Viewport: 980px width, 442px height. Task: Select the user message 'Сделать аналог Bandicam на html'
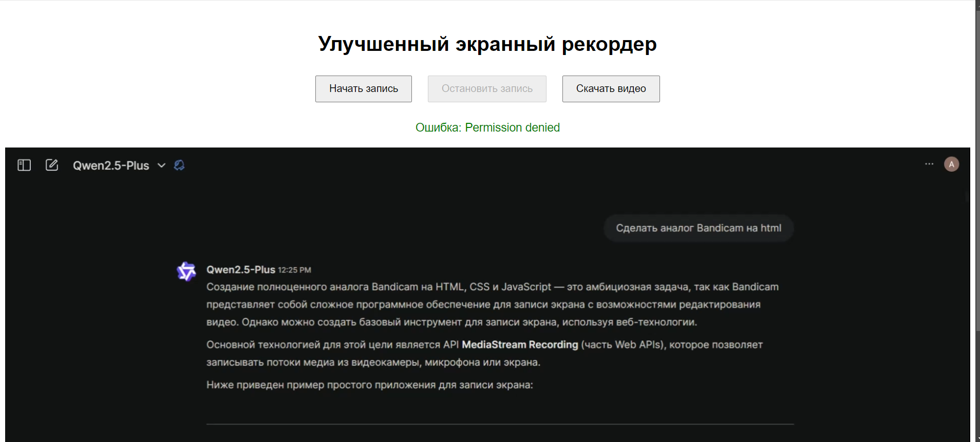tap(699, 228)
